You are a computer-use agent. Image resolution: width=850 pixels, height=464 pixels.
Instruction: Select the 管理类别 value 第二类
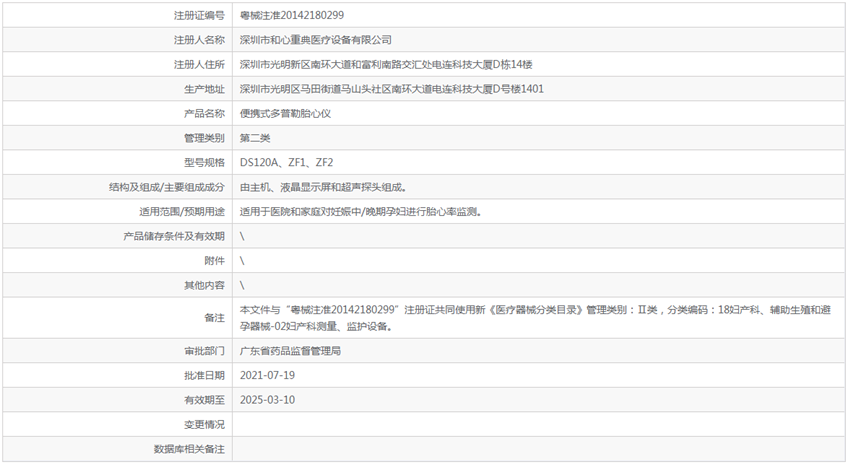coord(255,138)
